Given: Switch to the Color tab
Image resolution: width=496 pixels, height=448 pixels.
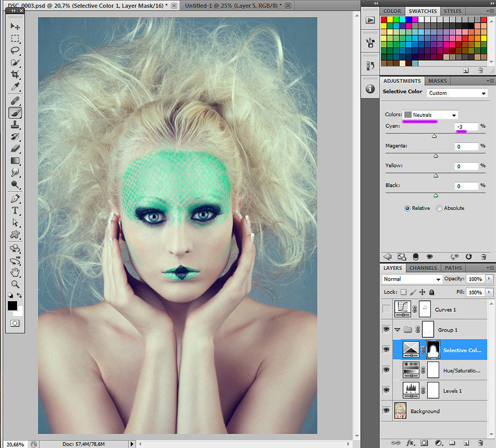Looking at the screenshot, I should click(x=392, y=11).
